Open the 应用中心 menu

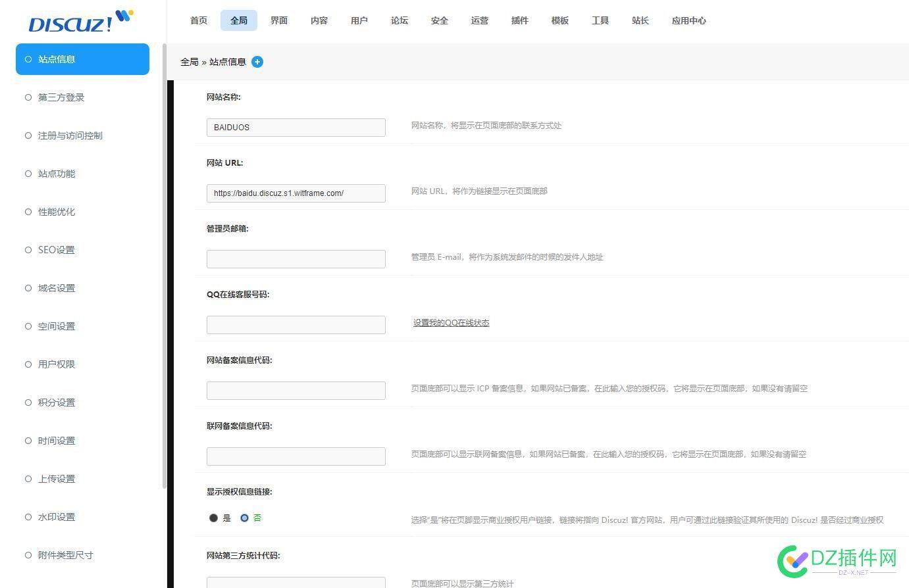(689, 20)
